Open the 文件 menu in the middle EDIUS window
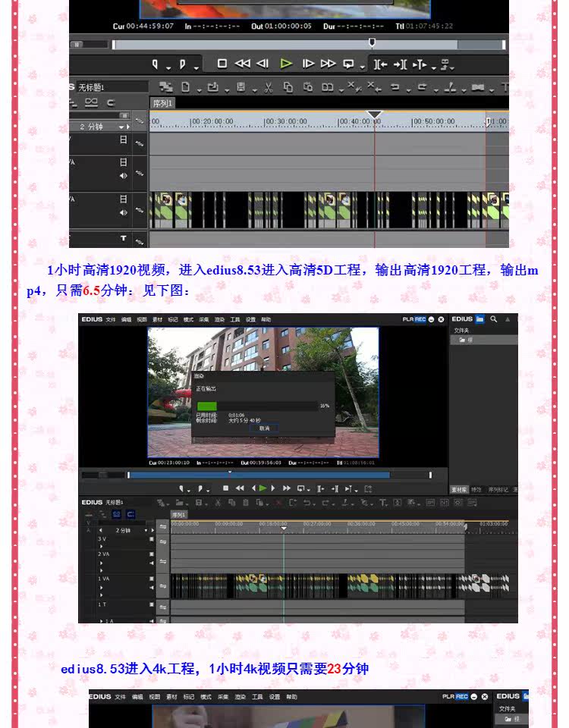The image size is (569, 728). 111,319
